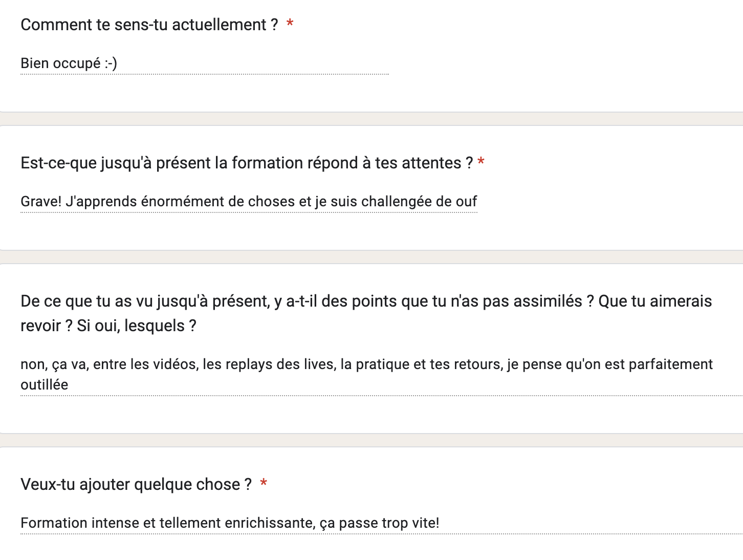The height and width of the screenshot is (560, 743).
Task: Click the "Bien occupé :-)" answer field
Action: (x=69, y=63)
